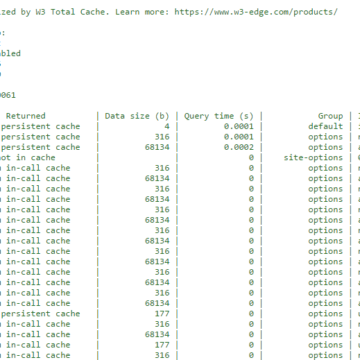
Task: Click the 'Learn more:' text
Action: click(142, 12)
